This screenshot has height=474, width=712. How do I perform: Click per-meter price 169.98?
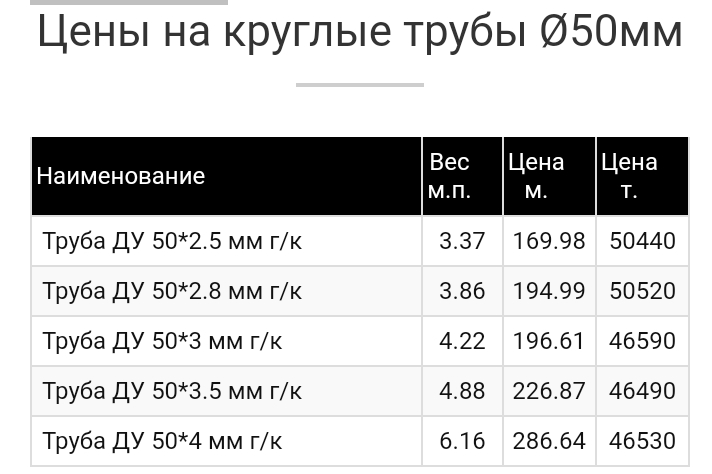click(x=549, y=241)
